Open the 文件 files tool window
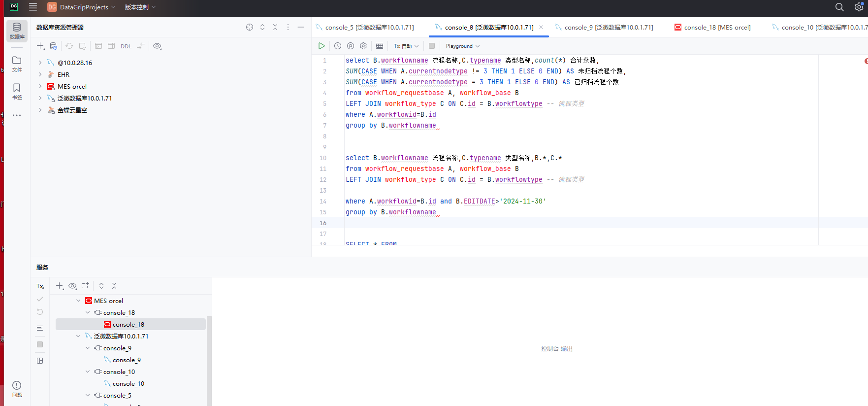Screen dimensions: 868x406 [x=17, y=64]
